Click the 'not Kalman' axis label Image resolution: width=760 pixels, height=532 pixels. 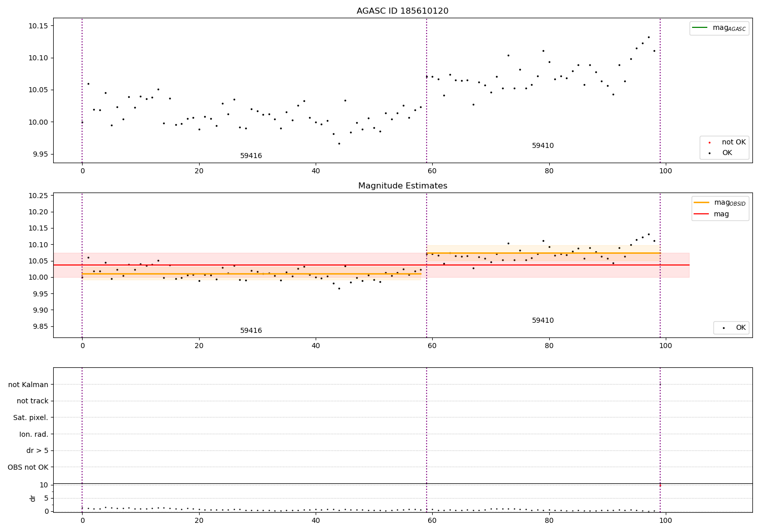coord(28,385)
